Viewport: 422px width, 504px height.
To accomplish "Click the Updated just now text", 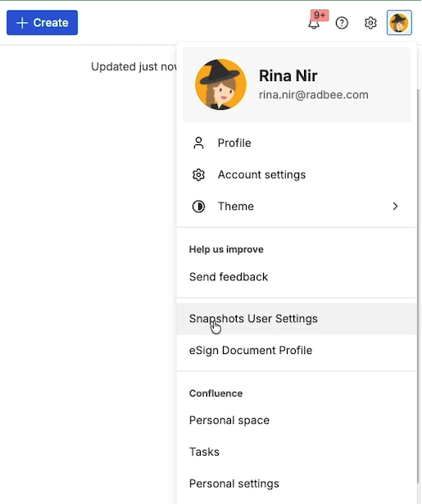I will [134, 67].
